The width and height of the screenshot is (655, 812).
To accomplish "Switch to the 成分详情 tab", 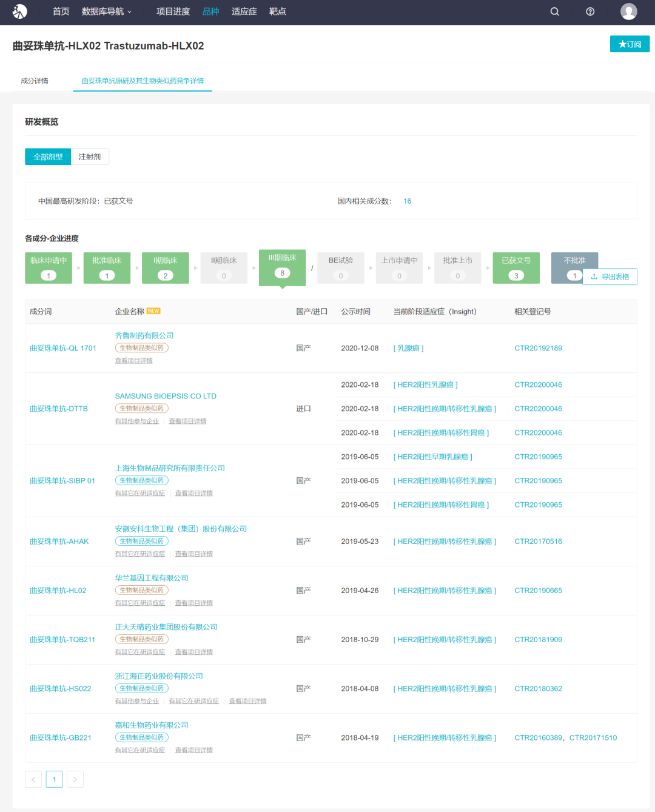I will [35, 81].
